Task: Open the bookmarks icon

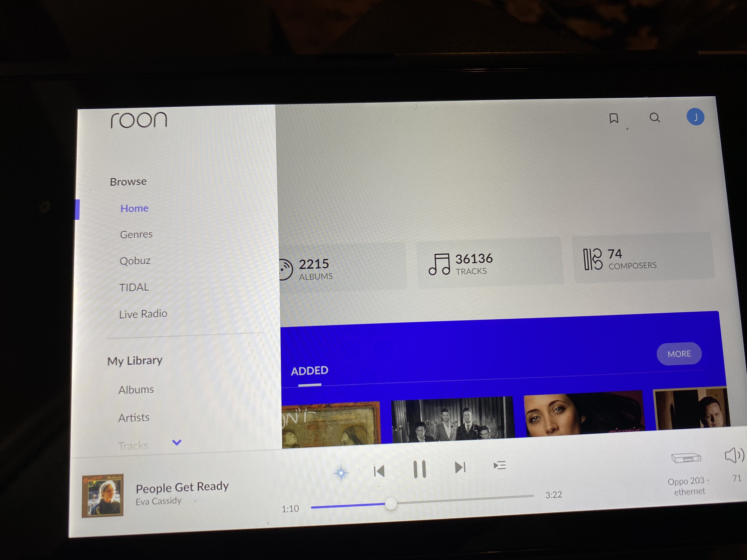Action: pyautogui.click(x=614, y=119)
